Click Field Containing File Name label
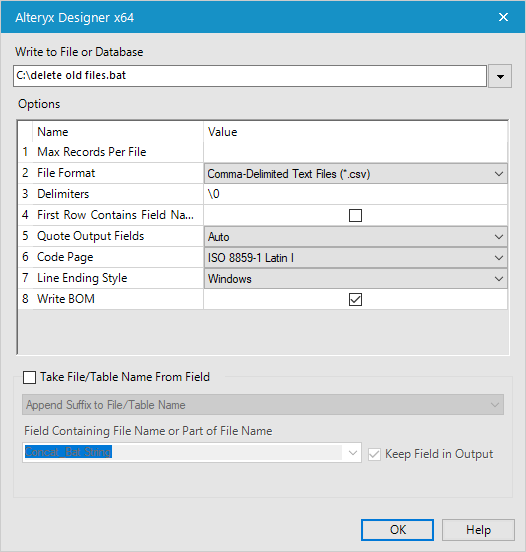Viewport: 526px width, 552px height. pyautogui.click(x=148, y=431)
